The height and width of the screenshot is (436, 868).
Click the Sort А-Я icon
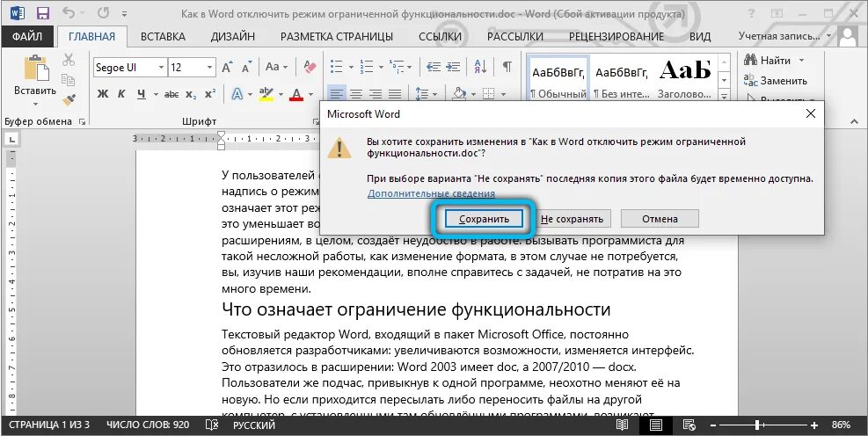click(480, 67)
